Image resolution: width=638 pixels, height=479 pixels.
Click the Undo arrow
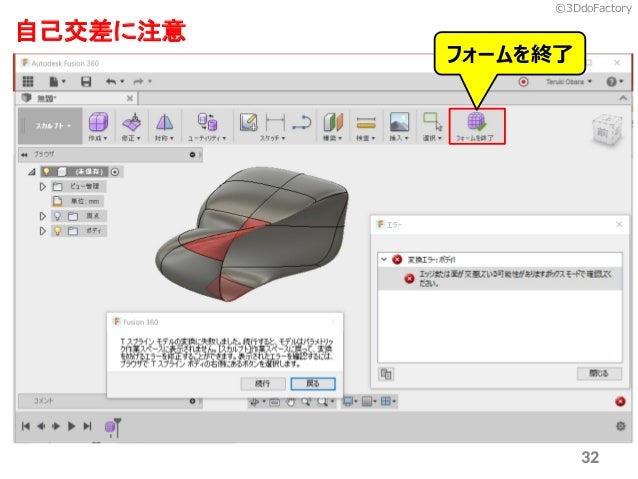pyautogui.click(x=111, y=82)
